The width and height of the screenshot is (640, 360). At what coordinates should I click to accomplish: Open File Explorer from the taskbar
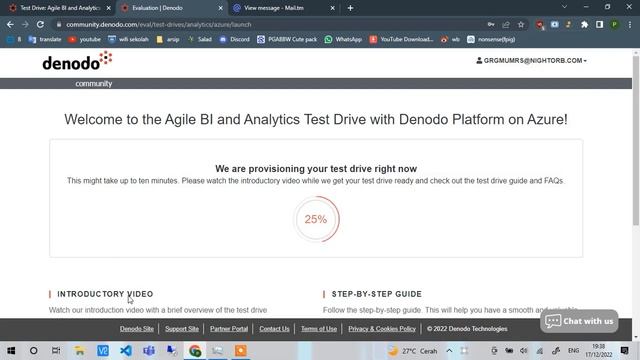pyautogui.click(x=79, y=351)
